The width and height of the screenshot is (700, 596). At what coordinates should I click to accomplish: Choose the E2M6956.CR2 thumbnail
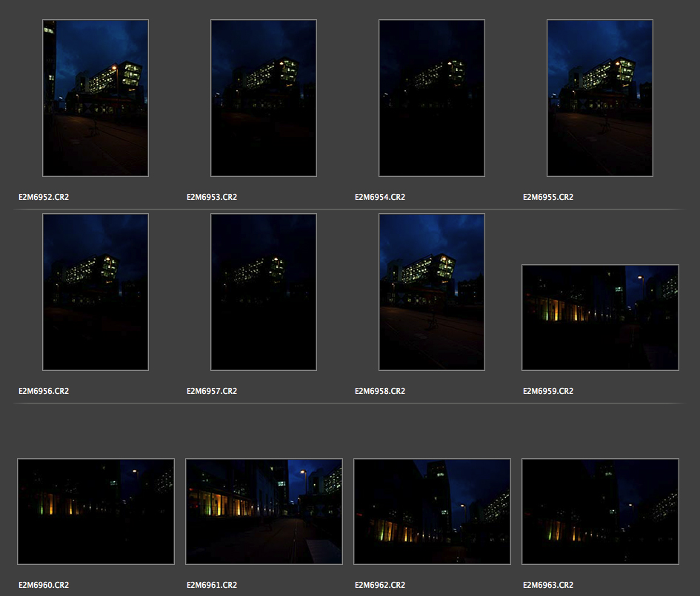coord(96,292)
